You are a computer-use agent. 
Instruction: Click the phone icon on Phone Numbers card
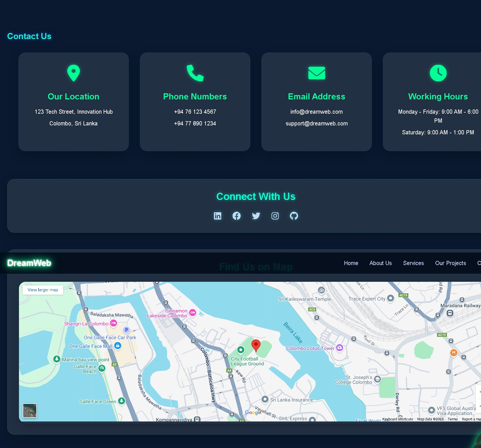pyautogui.click(x=195, y=73)
